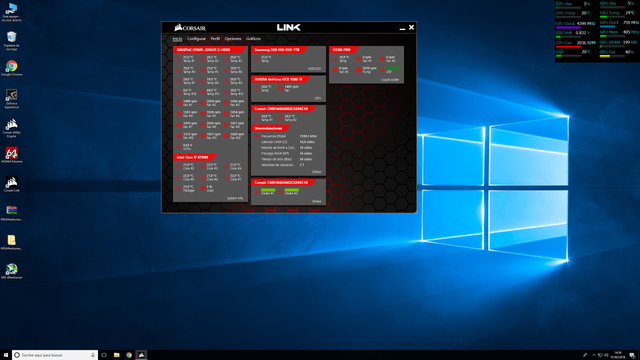The image size is (640, 360).
Task: Select the Temp #3 thermometer icon on motherboard card
Action: (x=226, y=59)
